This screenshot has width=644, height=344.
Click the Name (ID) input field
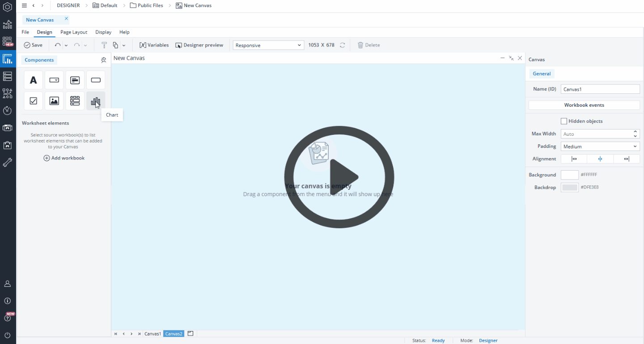tap(600, 89)
